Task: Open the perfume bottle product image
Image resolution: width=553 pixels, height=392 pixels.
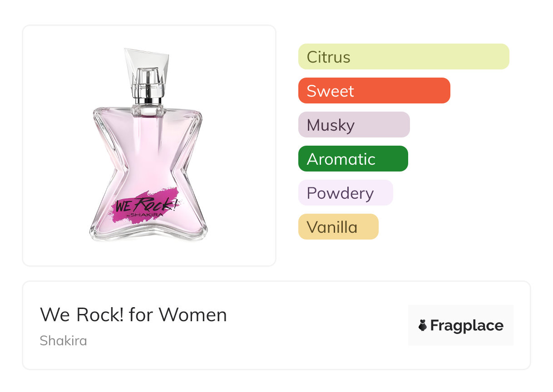Action: coord(149,145)
